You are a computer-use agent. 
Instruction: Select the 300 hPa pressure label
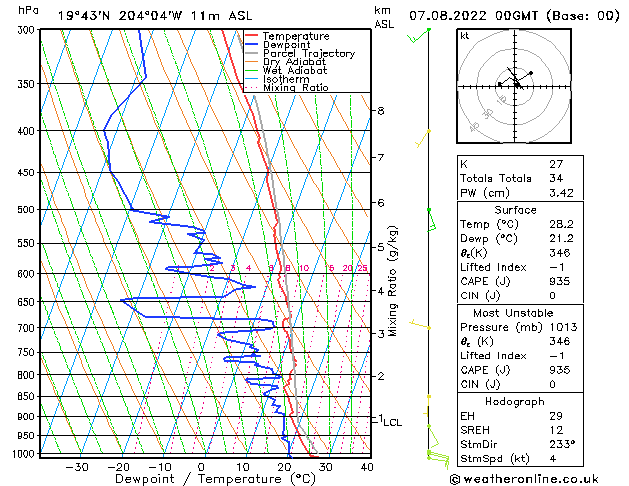(28, 30)
